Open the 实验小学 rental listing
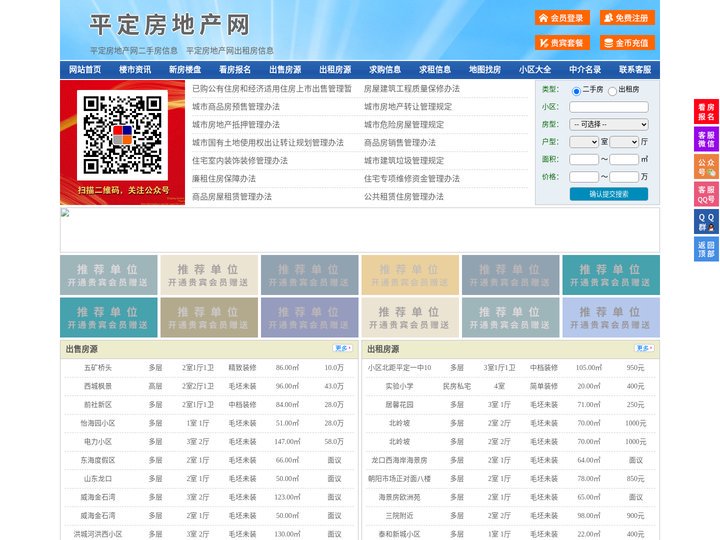The image size is (720, 540). [399, 386]
